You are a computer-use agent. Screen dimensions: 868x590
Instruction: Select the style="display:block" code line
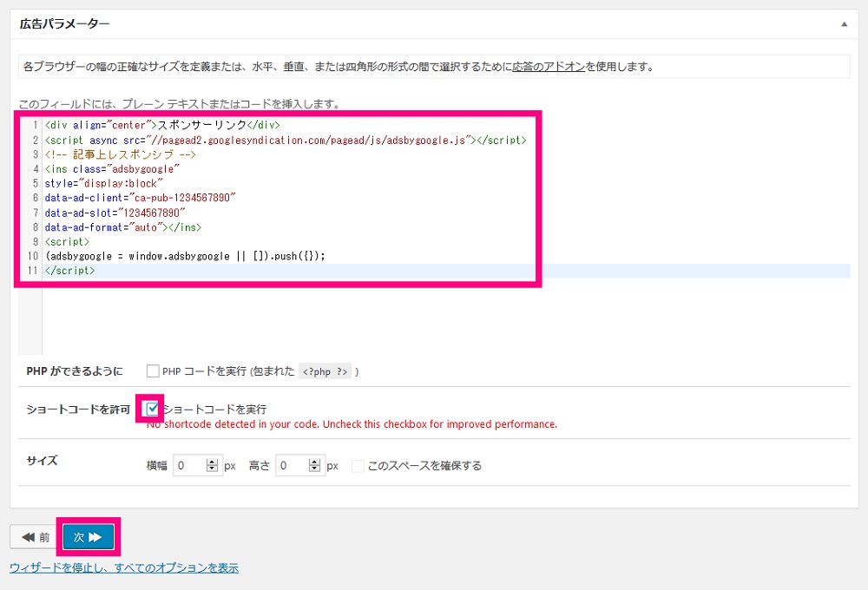(x=103, y=183)
